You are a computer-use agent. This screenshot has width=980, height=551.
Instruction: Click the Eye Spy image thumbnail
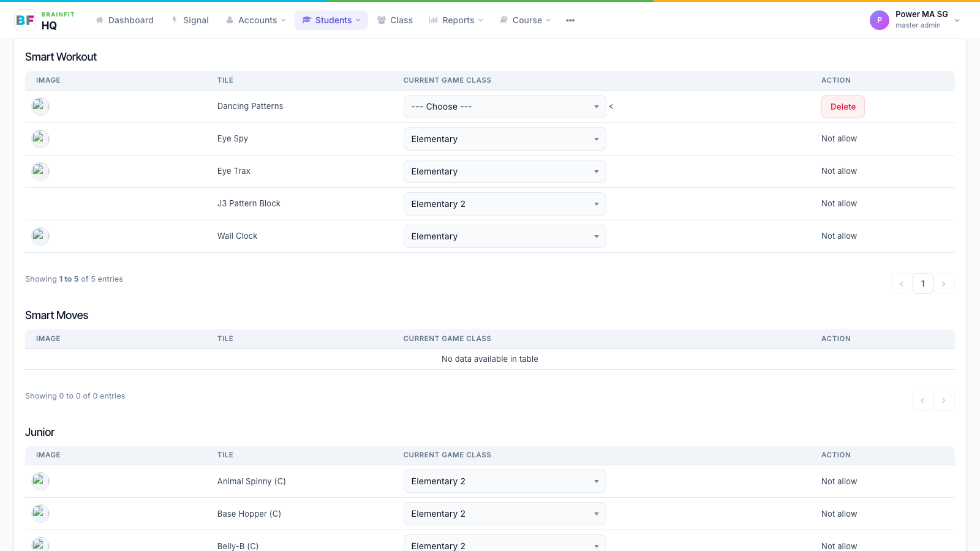click(x=40, y=139)
